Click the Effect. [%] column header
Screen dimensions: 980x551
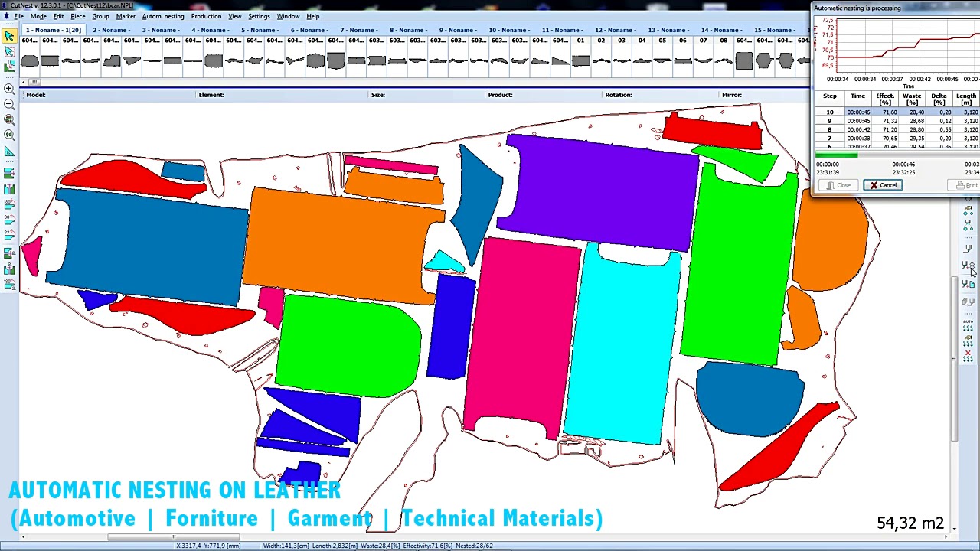(x=885, y=99)
